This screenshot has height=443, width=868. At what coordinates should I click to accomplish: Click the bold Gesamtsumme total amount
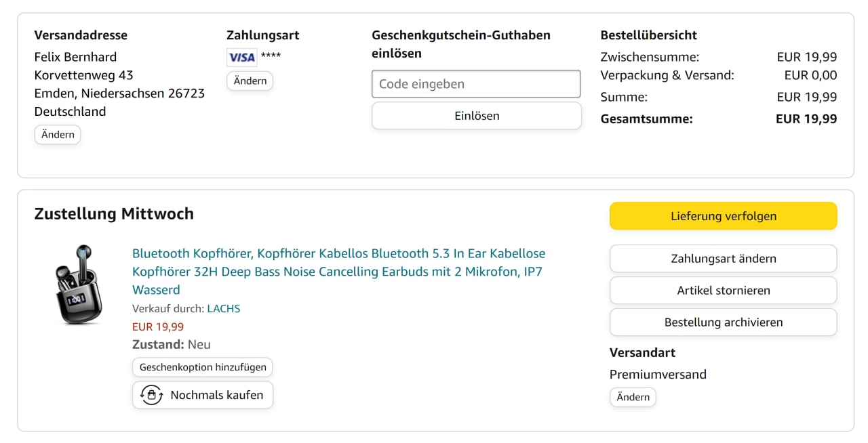point(806,119)
